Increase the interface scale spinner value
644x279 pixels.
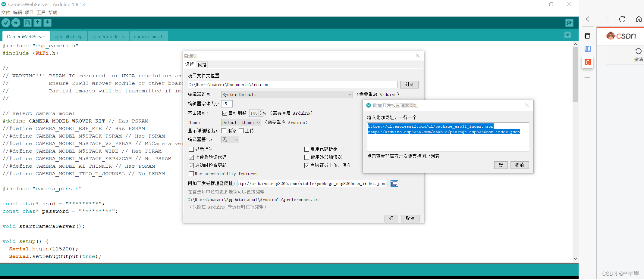point(261,112)
